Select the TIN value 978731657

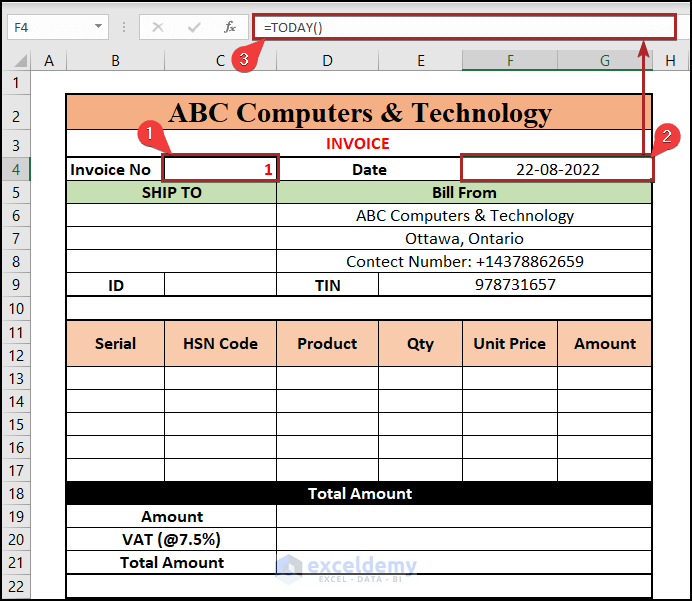coord(515,285)
